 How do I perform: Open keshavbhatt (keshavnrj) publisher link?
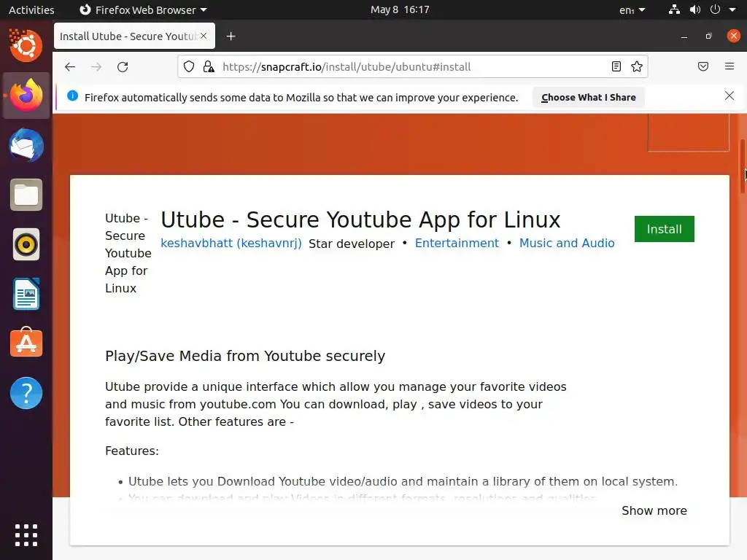point(231,243)
